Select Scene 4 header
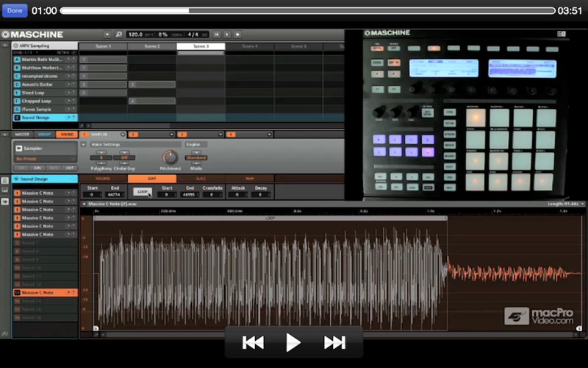Screen dimensions: 588x368 (x=249, y=46)
